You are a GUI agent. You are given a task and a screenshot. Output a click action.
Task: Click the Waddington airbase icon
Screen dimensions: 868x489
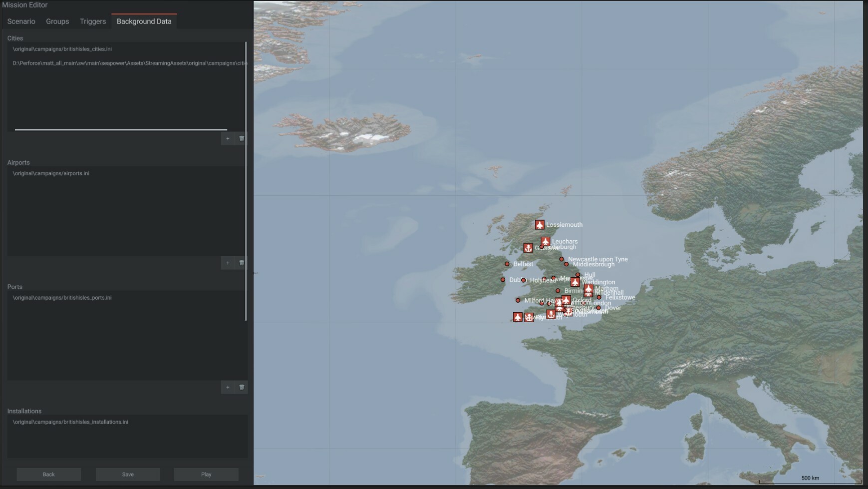point(575,282)
